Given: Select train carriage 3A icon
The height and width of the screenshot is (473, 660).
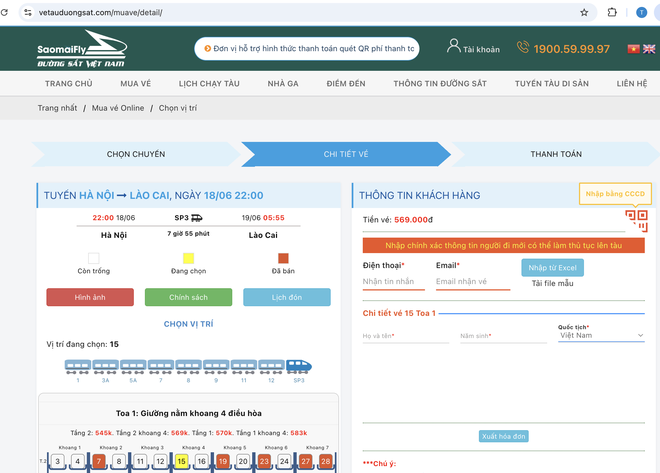Looking at the screenshot, I should (x=105, y=367).
